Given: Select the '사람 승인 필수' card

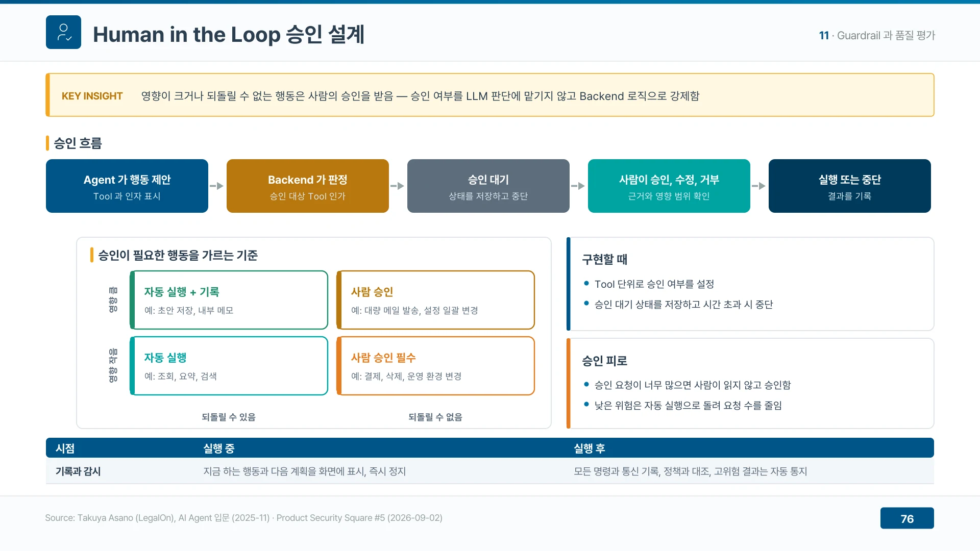Looking at the screenshot, I should coord(435,366).
